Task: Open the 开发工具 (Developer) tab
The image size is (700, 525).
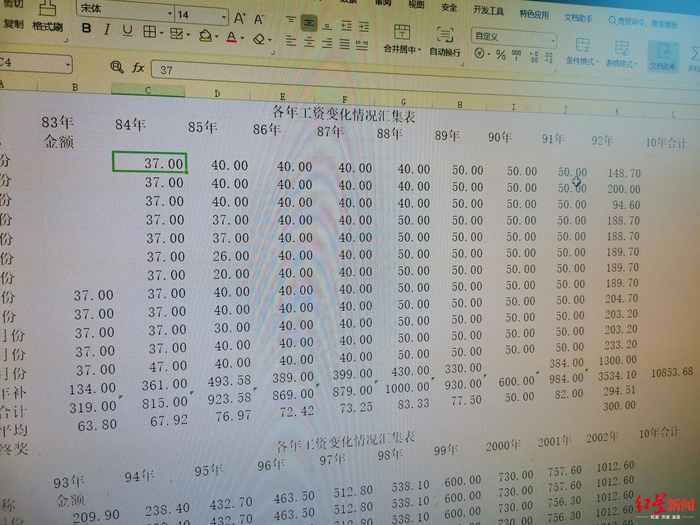Action: click(x=488, y=10)
